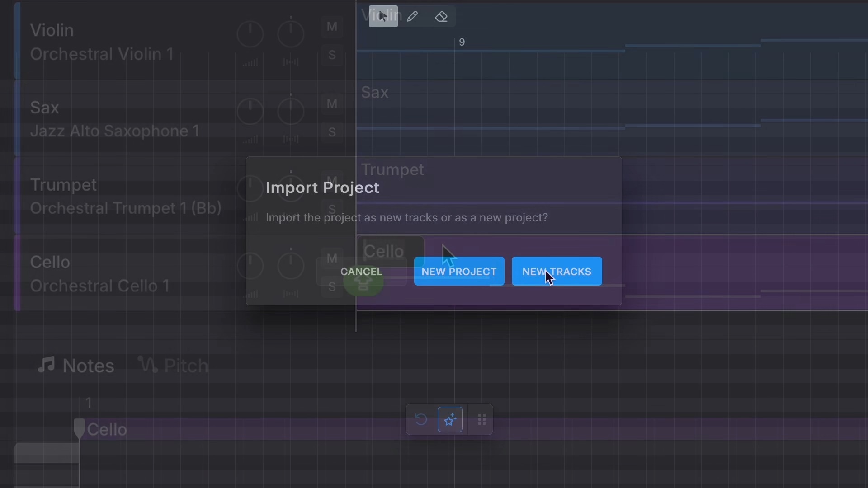Click the Cello track volume knob

tap(250, 266)
